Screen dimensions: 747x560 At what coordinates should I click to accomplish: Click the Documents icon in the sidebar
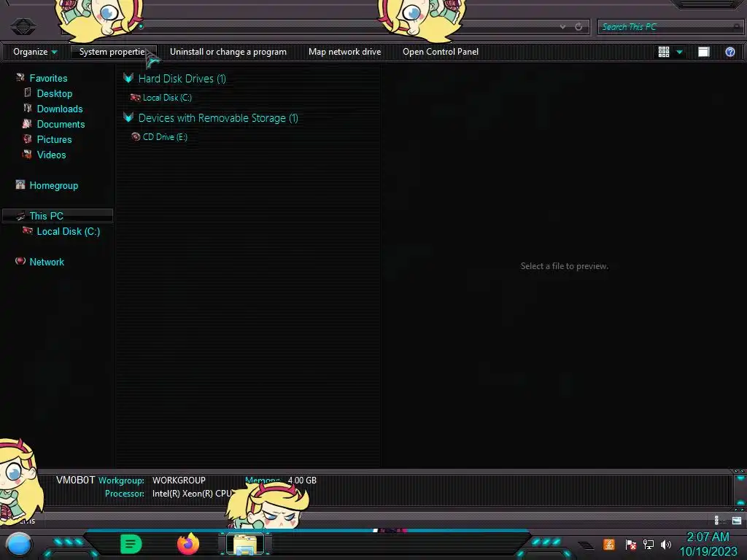pos(27,123)
